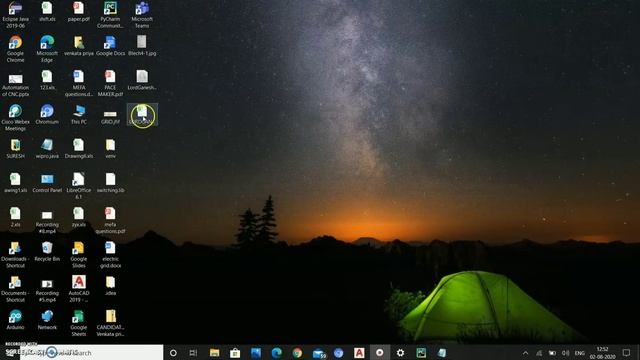Open Microsoft Edge from the taskbar
The height and width of the screenshot is (360, 640).
click(276, 353)
